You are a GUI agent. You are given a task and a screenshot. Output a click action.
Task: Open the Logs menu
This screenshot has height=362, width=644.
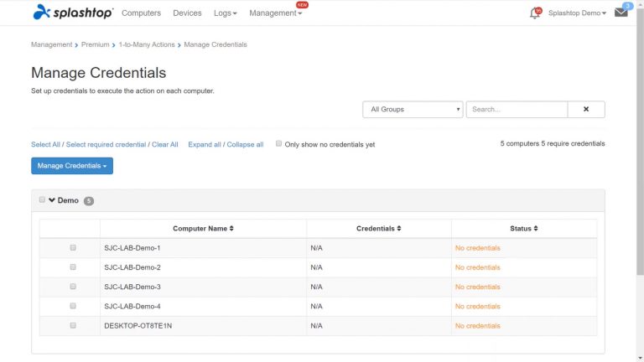point(225,13)
